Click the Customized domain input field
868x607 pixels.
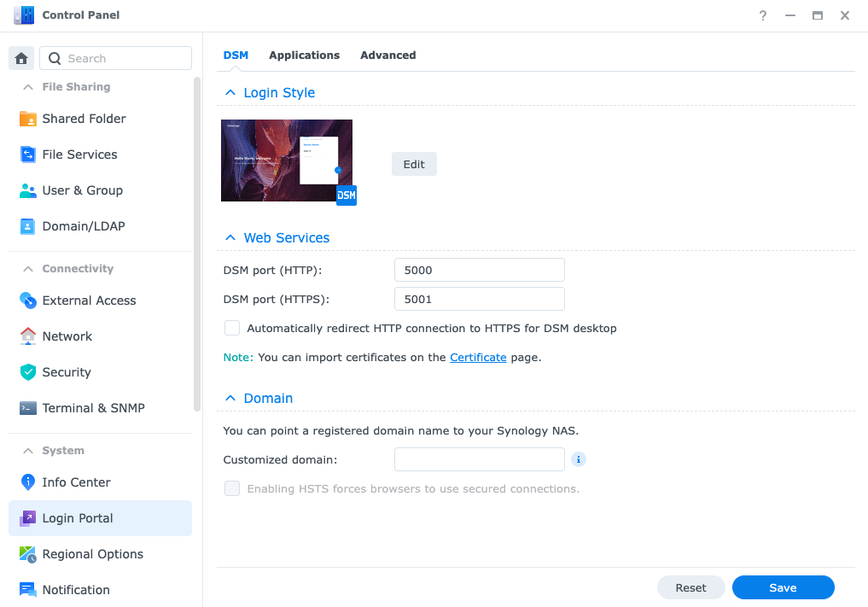click(479, 459)
